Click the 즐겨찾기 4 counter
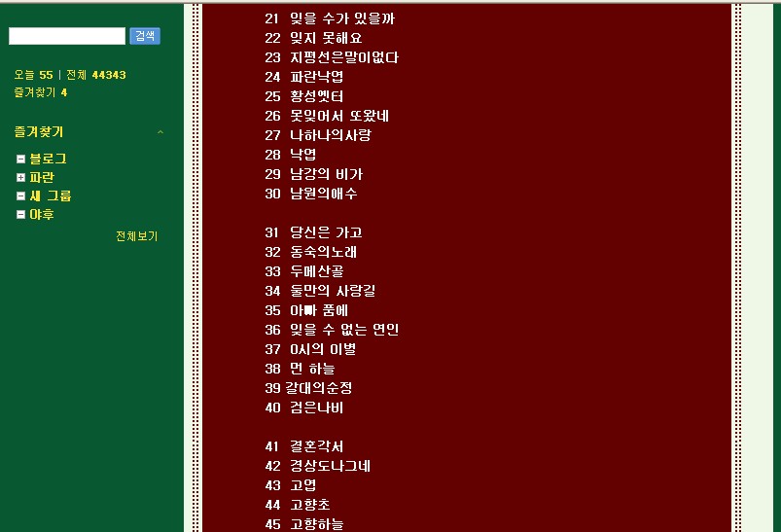Viewport: 781px width, 532px height. tap(40, 92)
